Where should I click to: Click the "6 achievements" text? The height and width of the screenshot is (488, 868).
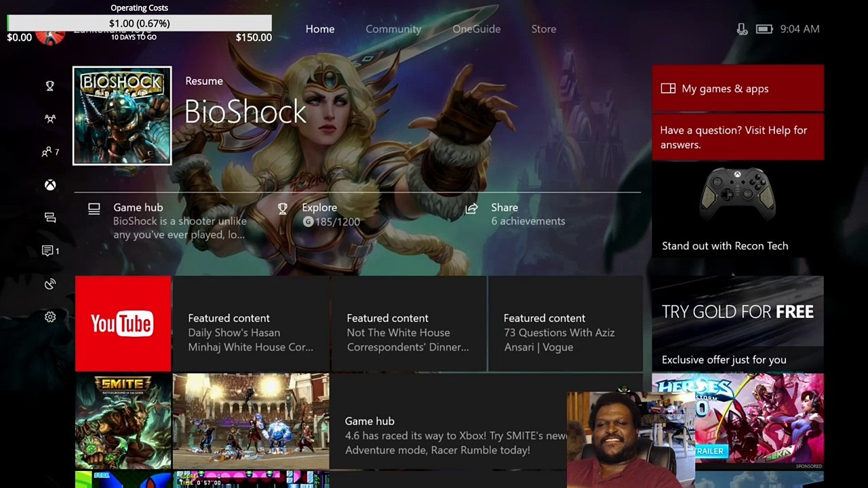tap(528, 221)
